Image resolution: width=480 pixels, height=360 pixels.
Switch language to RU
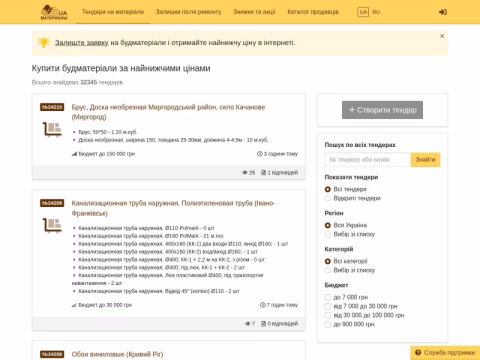[x=376, y=12]
